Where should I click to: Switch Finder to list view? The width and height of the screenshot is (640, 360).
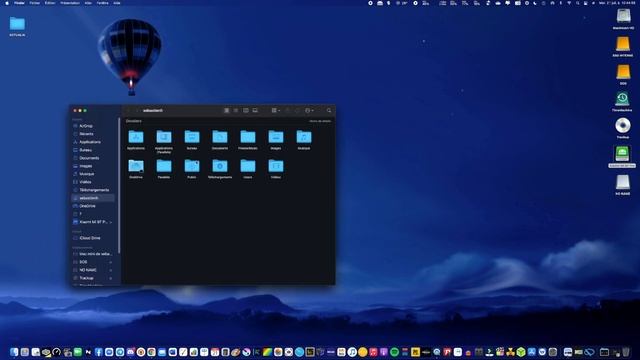[x=236, y=111]
